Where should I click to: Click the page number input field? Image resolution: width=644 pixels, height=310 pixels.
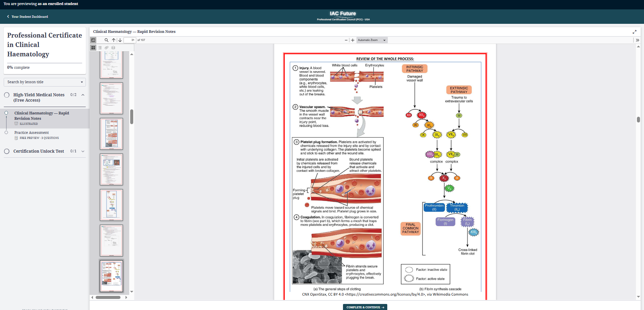[x=130, y=40]
